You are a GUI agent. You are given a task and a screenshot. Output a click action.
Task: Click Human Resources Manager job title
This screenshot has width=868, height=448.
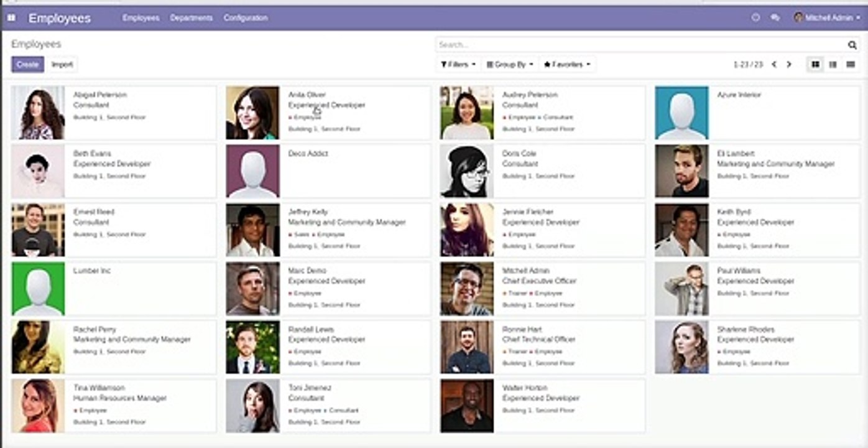120,398
